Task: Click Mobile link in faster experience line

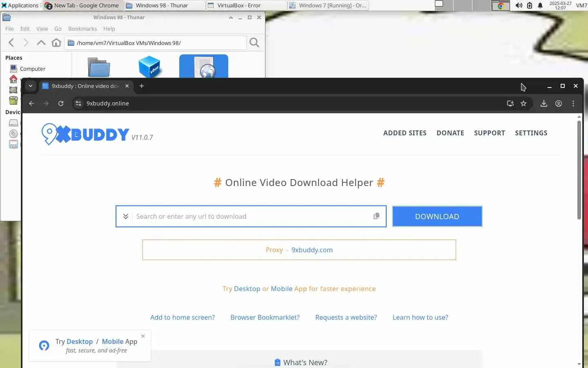Action: 281,289
